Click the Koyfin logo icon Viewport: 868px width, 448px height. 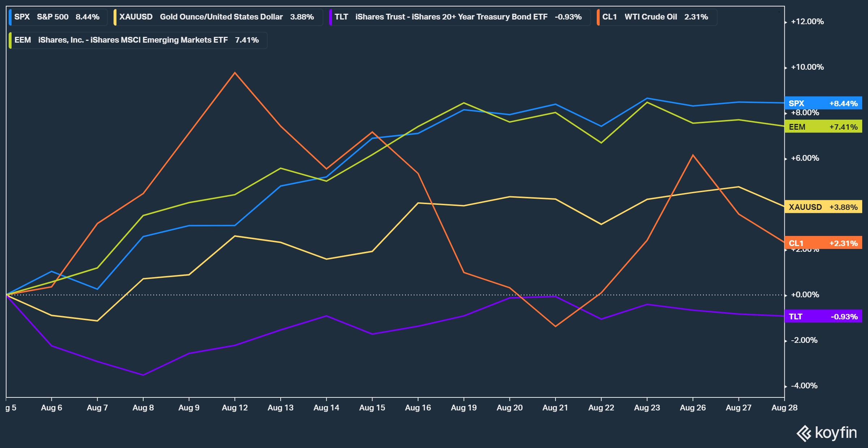804,433
